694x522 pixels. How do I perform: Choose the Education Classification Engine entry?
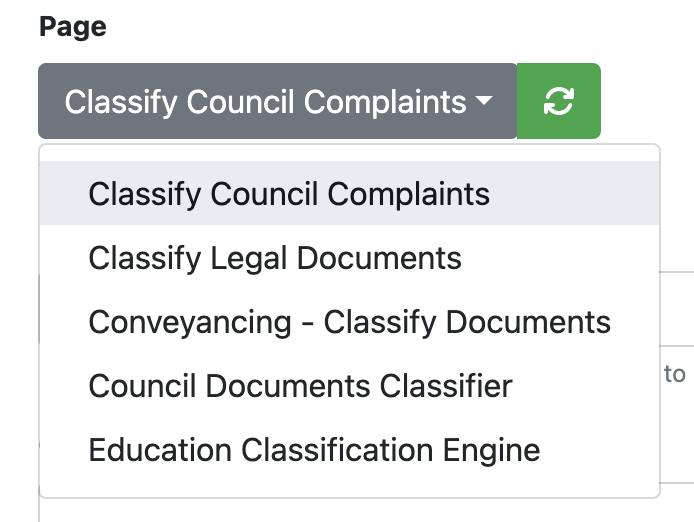314,450
